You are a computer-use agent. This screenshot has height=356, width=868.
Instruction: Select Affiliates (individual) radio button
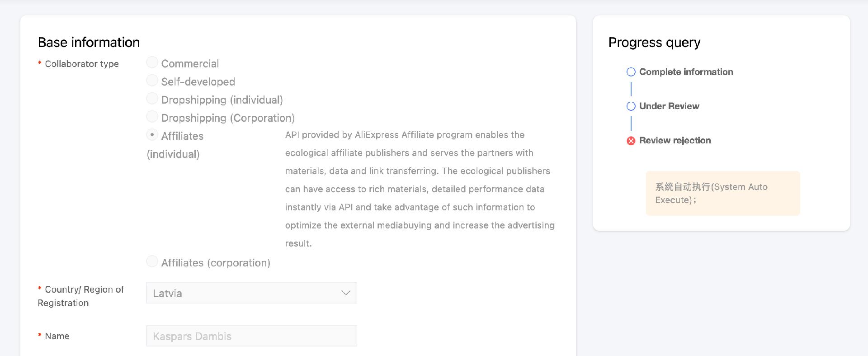point(152,135)
